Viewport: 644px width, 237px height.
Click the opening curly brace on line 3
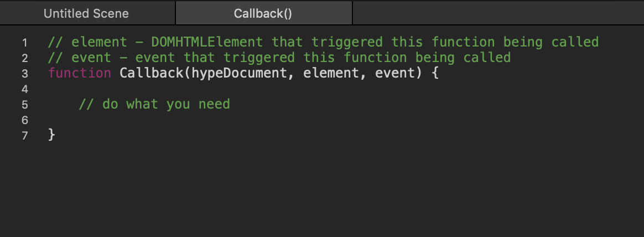click(435, 73)
